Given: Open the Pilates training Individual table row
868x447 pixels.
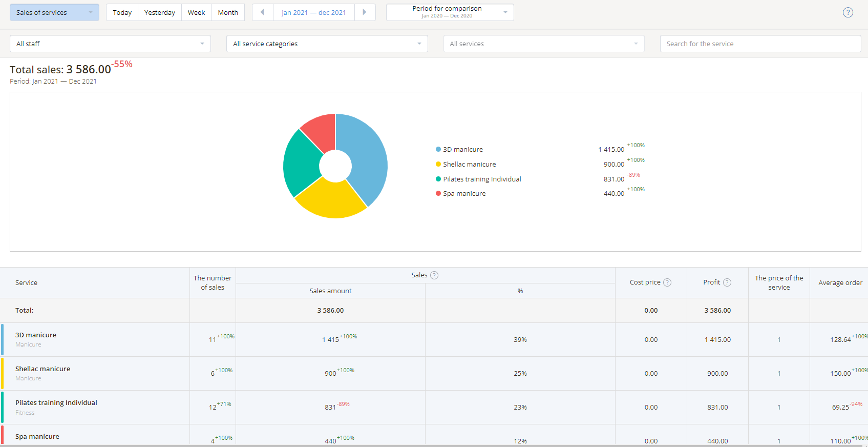Looking at the screenshot, I should [434, 407].
